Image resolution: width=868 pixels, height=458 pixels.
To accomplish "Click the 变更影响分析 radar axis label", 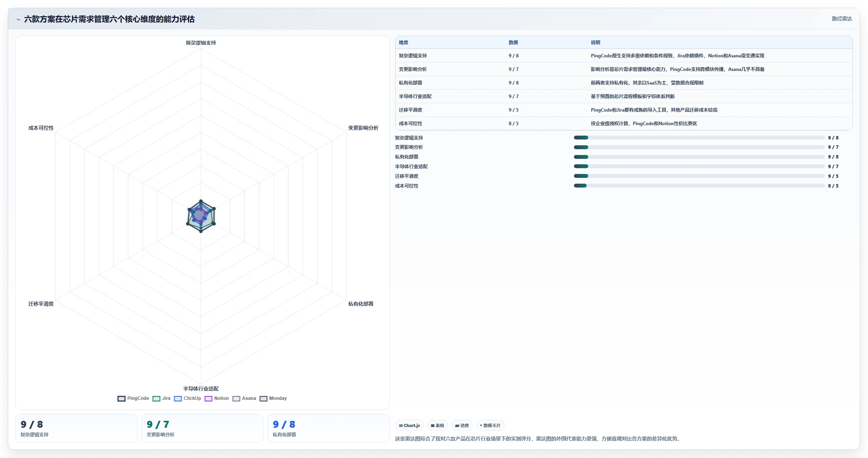I will tap(363, 128).
